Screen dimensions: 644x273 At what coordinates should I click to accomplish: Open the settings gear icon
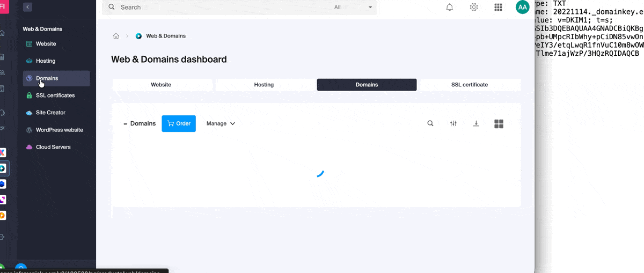474,8
